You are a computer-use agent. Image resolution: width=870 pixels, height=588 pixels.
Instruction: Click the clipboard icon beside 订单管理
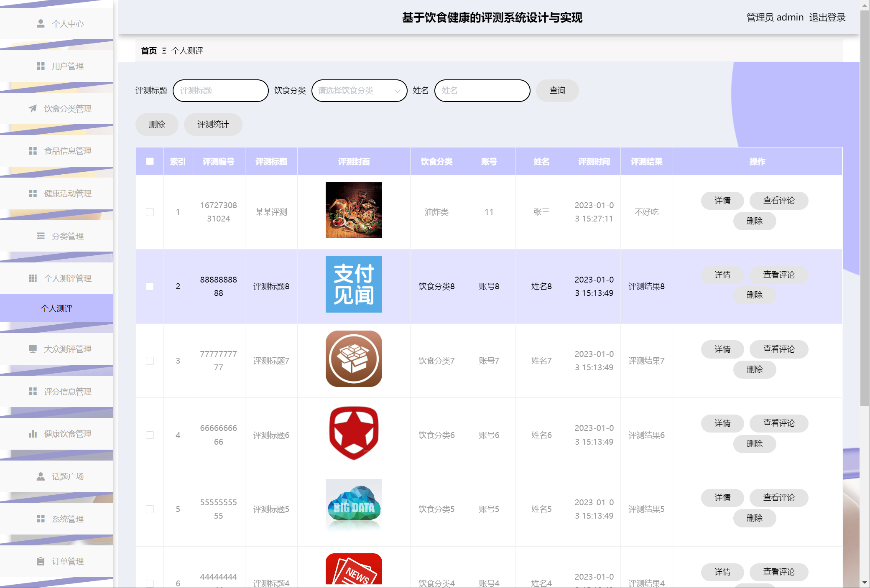(x=41, y=561)
